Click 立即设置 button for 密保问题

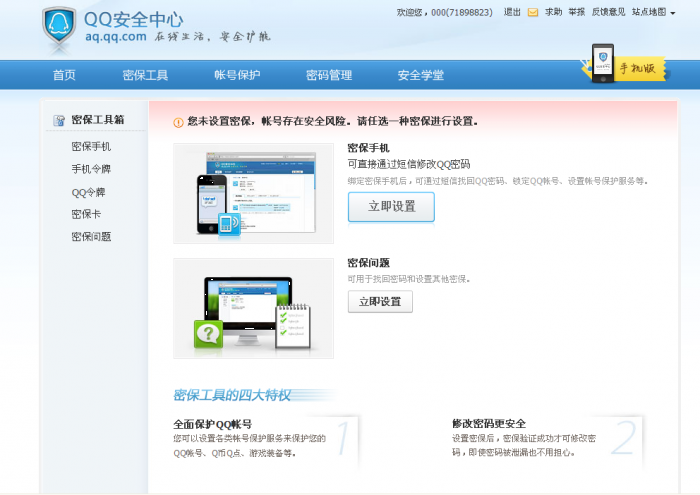[380, 302]
